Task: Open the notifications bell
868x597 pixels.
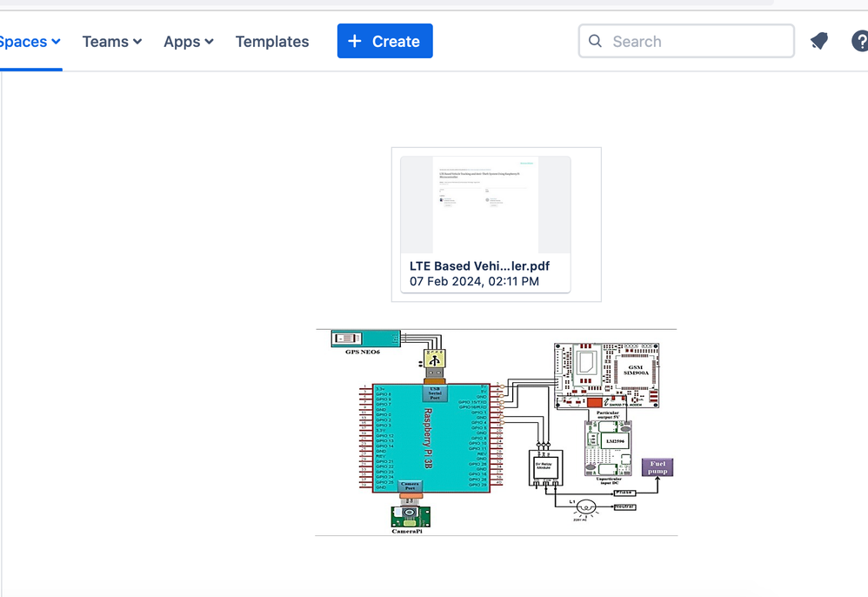Action: tap(819, 41)
